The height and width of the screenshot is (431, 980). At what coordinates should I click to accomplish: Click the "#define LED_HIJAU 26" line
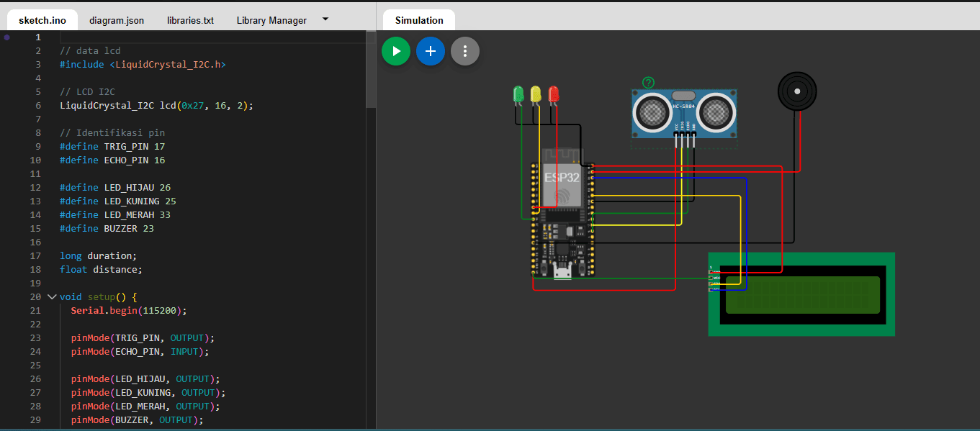point(115,187)
